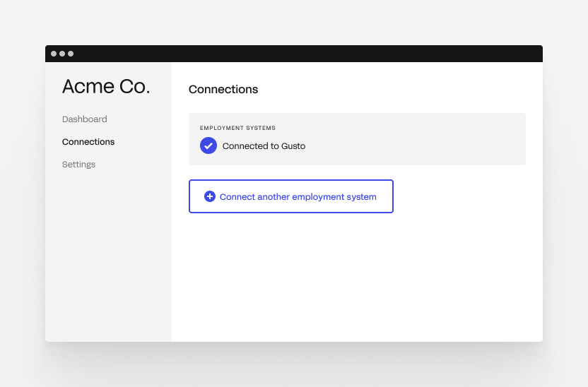Click the 'Connect another employment system' button text
Screen dimensions: 588x387
click(298, 197)
